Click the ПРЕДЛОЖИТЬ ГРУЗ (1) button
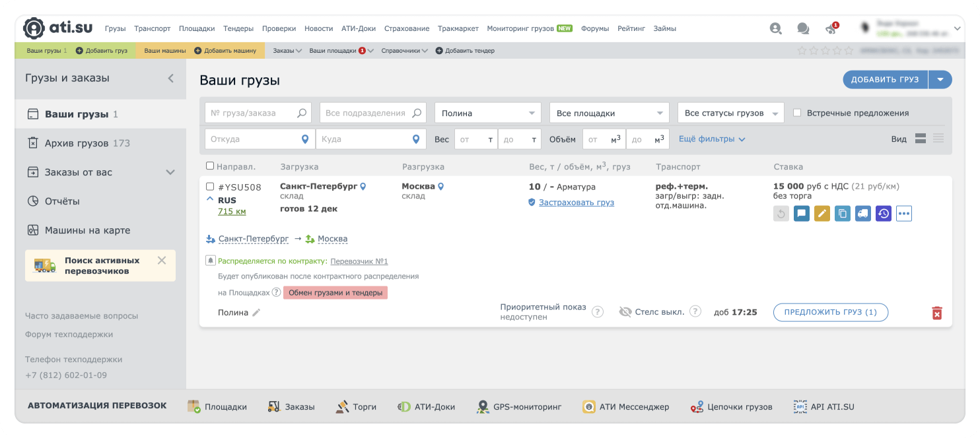The height and width of the screenshot is (438, 980). pyautogui.click(x=830, y=312)
